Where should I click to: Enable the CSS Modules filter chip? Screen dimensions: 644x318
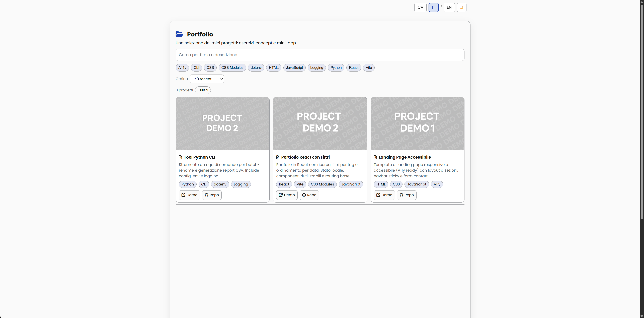pos(232,68)
